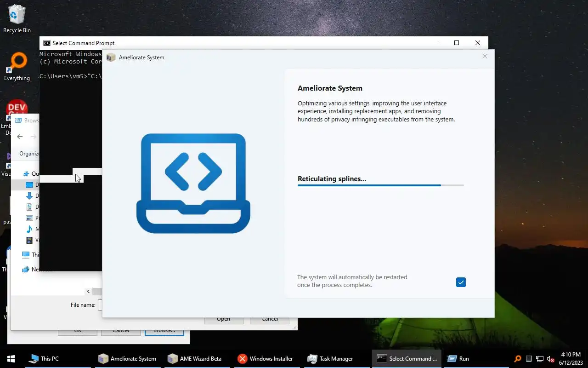Untick the automatic restart checkbox
588x368 pixels.
[461, 282]
